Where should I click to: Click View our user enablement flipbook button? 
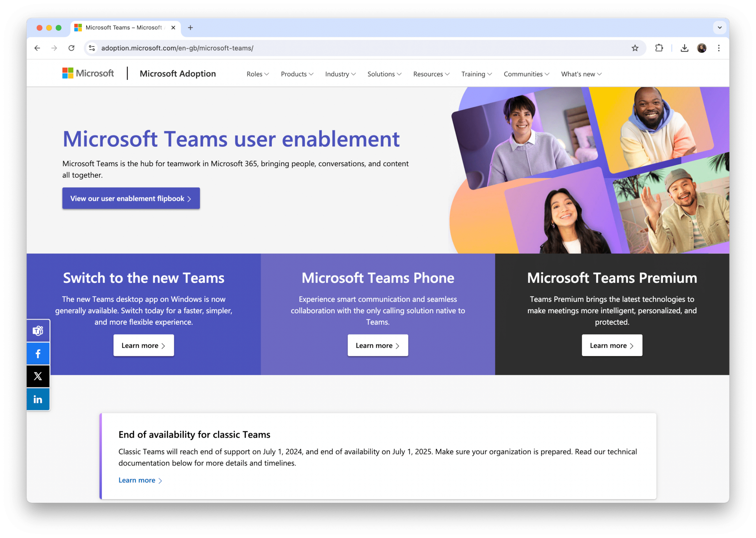(x=131, y=198)
